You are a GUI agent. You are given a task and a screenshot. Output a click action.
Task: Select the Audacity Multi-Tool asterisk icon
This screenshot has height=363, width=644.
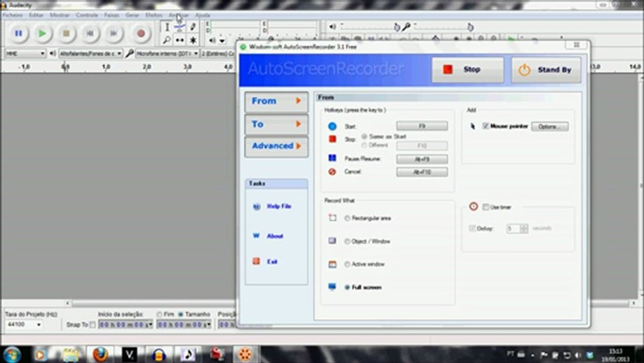193,40
